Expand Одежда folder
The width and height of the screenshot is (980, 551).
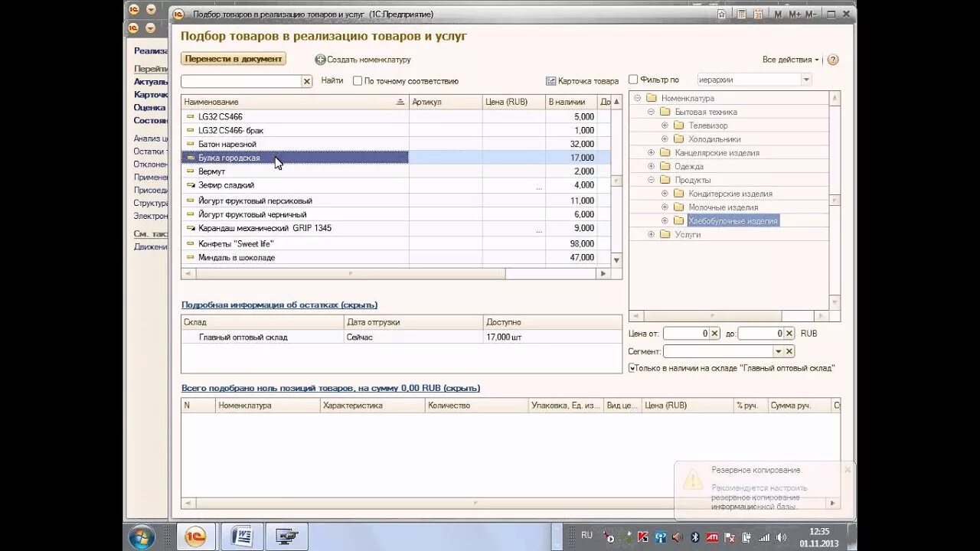[x=651, y=166]
